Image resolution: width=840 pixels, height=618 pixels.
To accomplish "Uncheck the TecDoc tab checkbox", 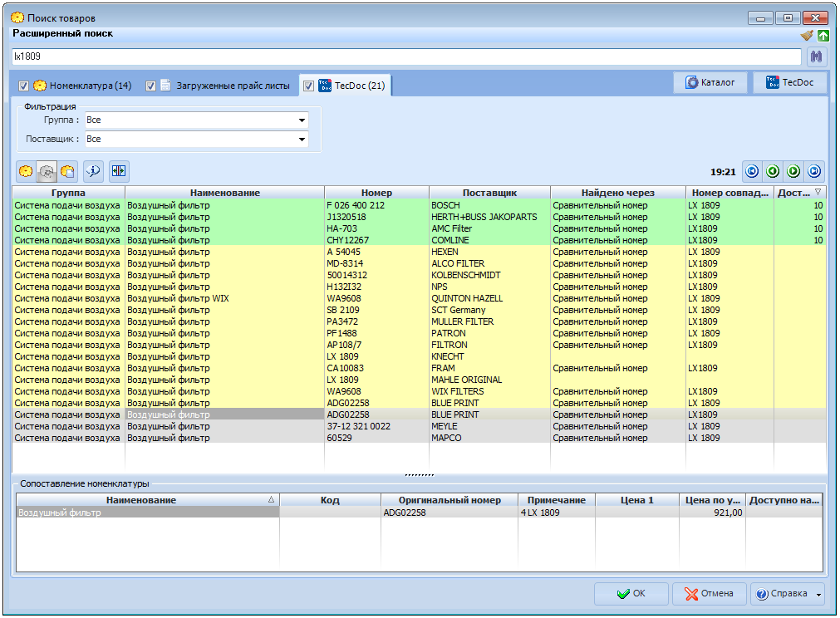I will click(x=308, y=86).
